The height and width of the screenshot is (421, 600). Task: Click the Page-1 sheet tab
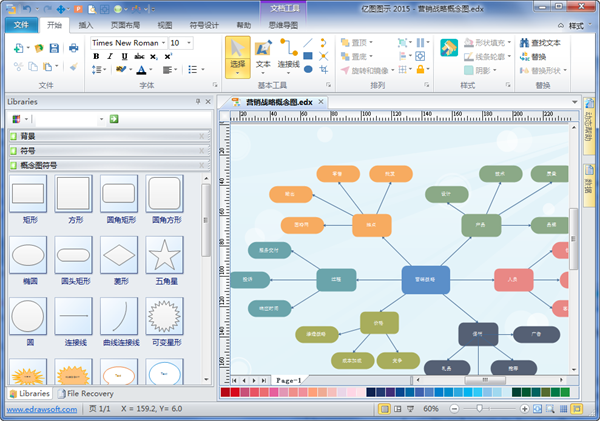click(289, 381)
